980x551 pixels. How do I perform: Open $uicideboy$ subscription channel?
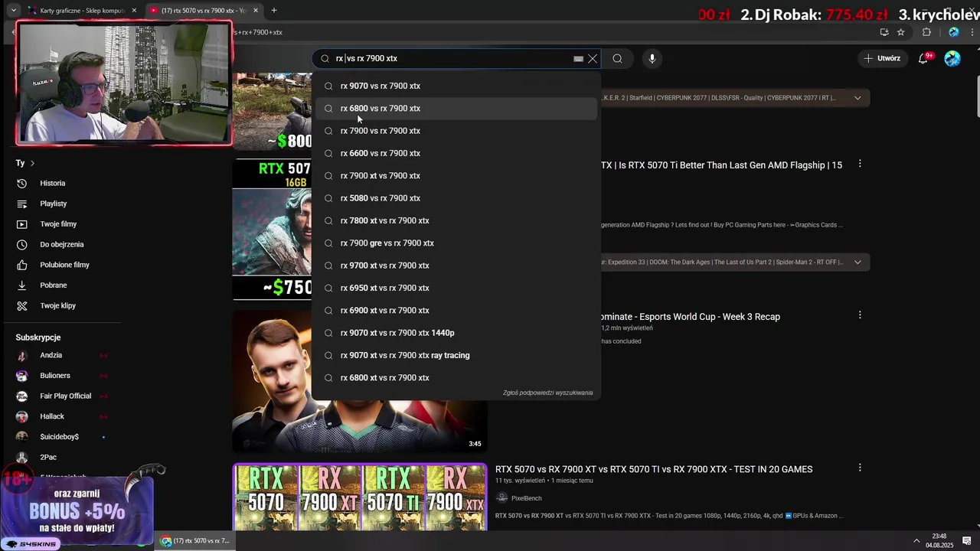pos(61,437)
